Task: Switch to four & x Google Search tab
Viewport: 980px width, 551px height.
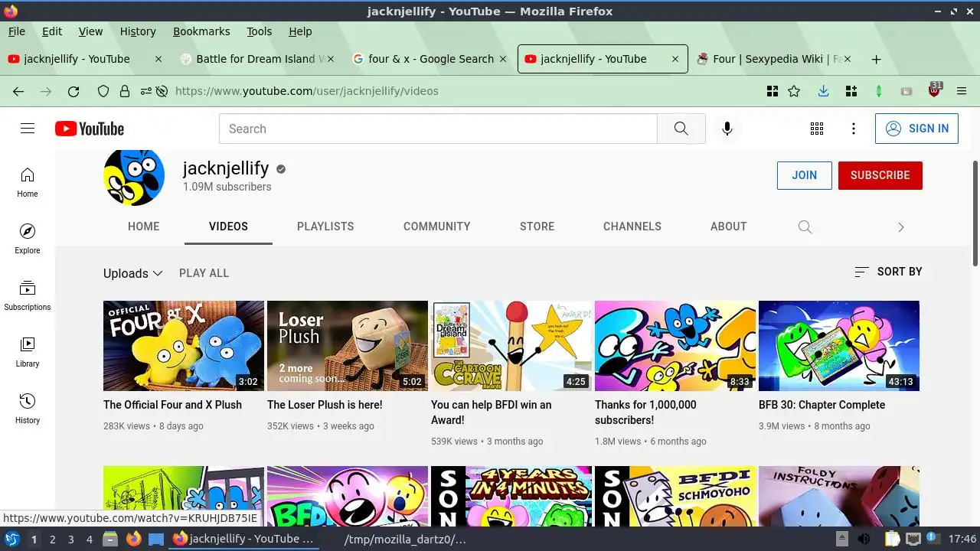Action: pos(430,59)
